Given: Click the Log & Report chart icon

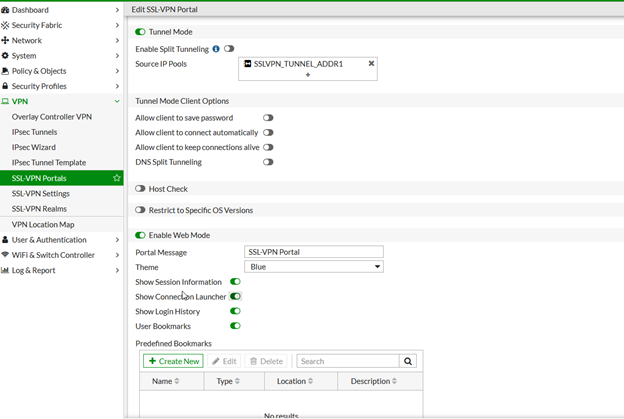Looking at the screenshot, I should coord(5,270).
